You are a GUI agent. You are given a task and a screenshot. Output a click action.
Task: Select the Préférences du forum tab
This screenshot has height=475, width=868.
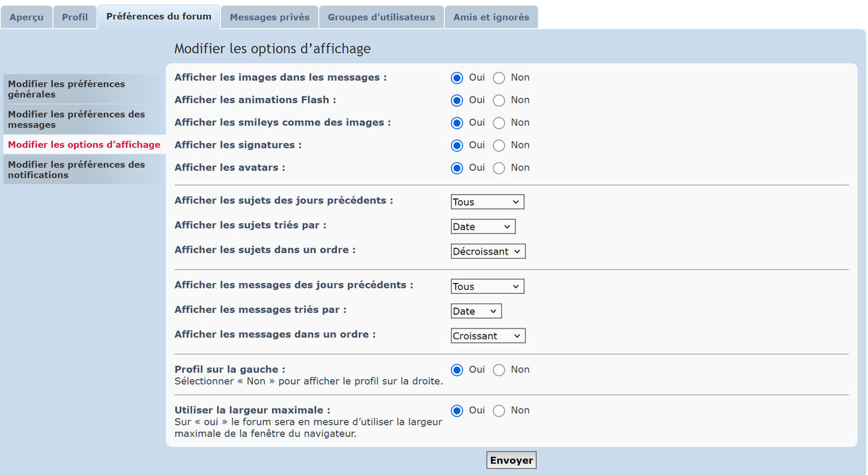point(159,16)
